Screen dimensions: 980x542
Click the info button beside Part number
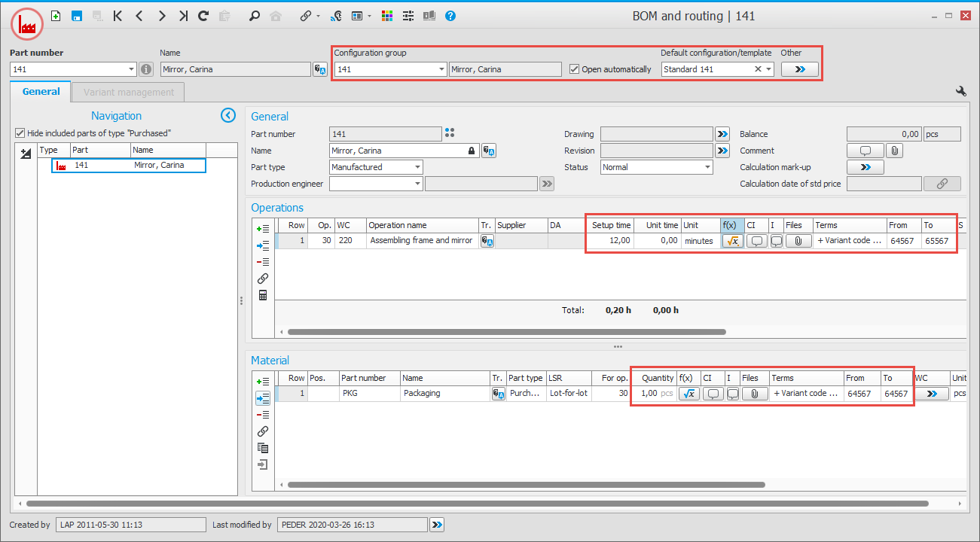[145, 69]
